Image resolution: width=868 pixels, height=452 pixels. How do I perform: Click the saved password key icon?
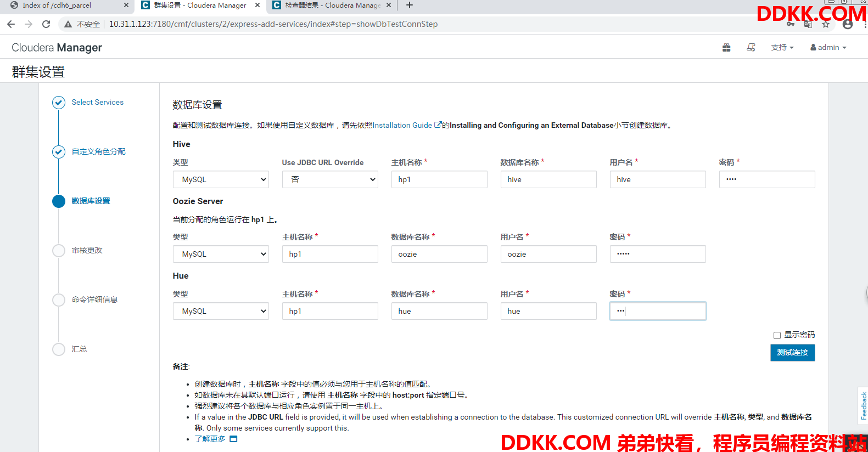point(791,24)
